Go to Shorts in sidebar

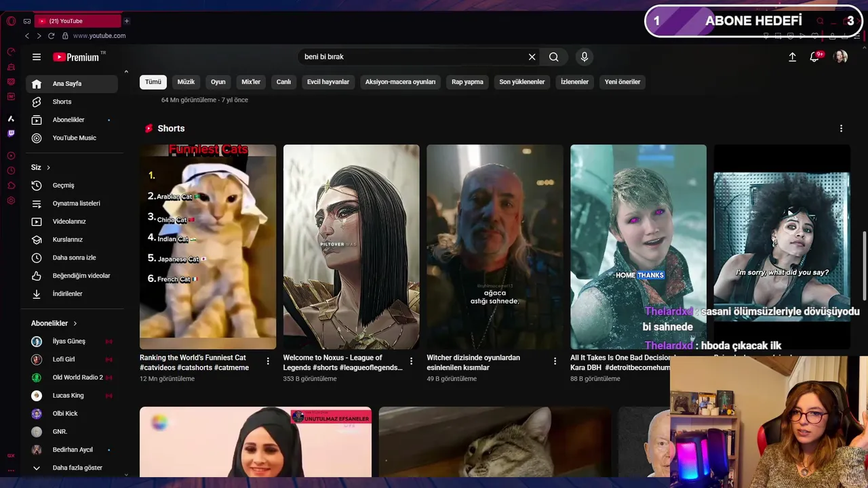coord(72,102)
